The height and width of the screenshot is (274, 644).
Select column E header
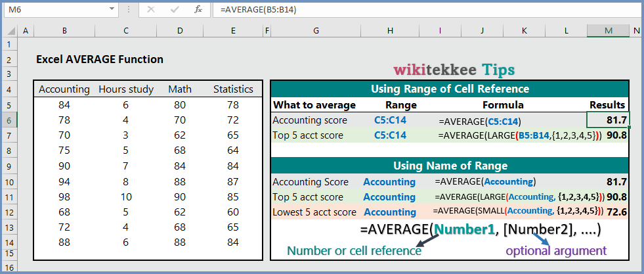tap(233, 30)
